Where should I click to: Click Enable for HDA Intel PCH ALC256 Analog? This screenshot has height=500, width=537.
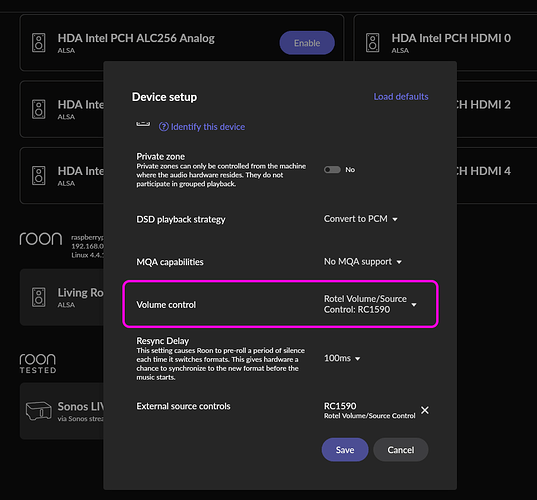point(307,43)
